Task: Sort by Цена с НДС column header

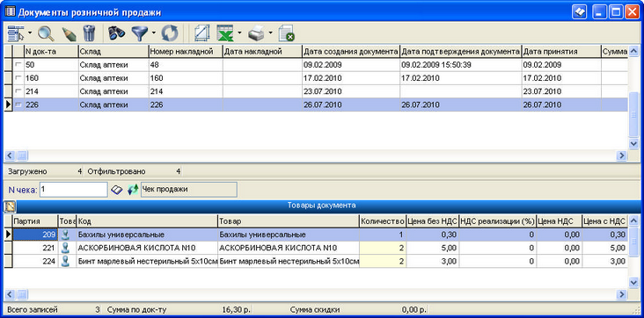Action: [x=604, y=221]
